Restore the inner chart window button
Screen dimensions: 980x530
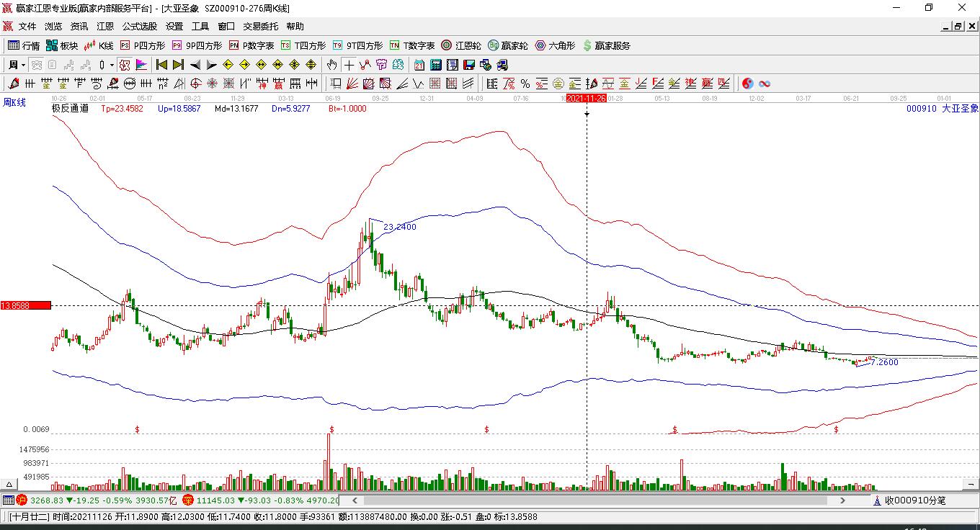point(958,27)
